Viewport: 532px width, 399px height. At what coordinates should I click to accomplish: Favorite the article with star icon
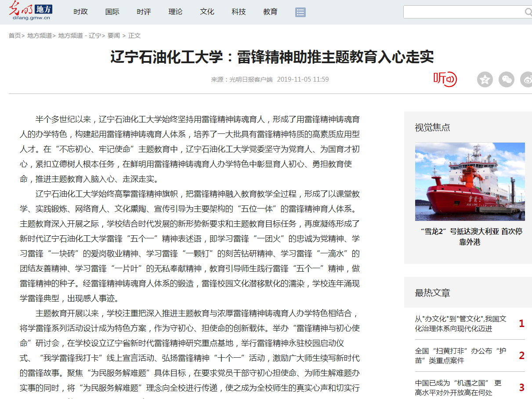(x=485, y=79)
